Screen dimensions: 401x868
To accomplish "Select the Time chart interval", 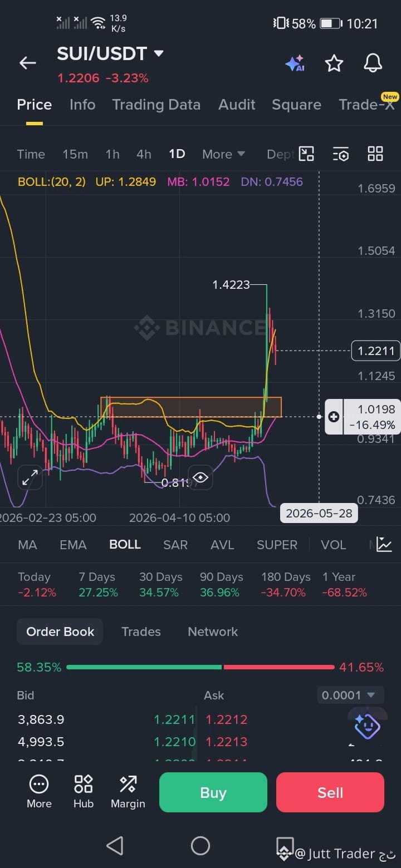I will coord(31,154).
